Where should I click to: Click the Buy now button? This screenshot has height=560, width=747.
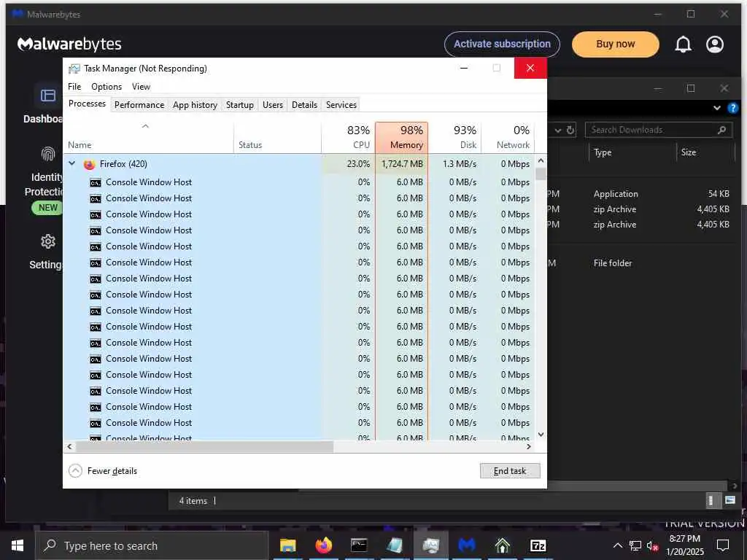coord(615,44)
